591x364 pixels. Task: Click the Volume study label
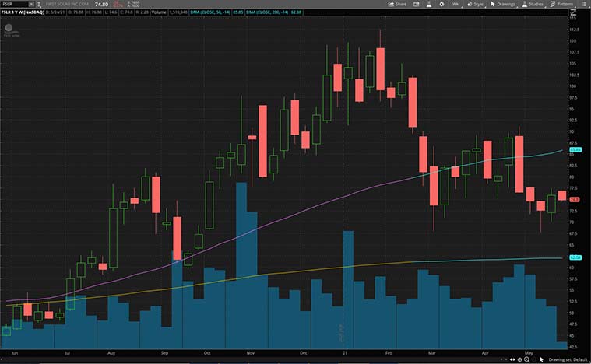(159, 12)
